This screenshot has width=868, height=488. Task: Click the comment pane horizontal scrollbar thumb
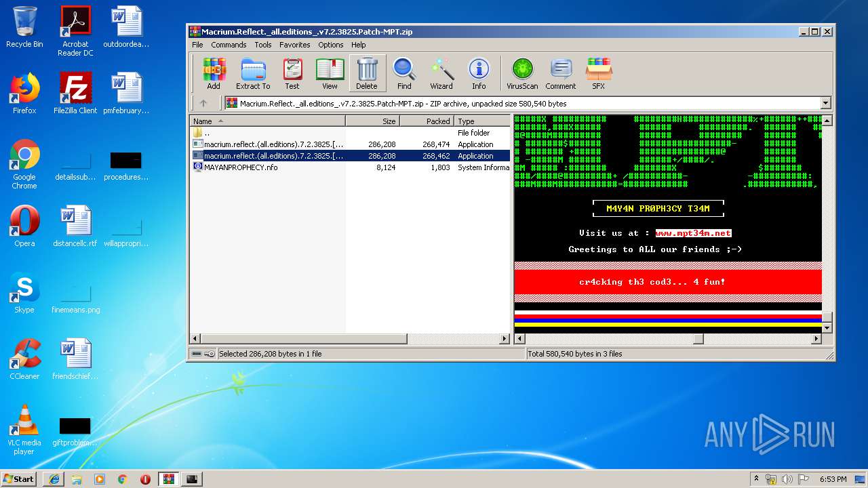[x=697, y=338]
